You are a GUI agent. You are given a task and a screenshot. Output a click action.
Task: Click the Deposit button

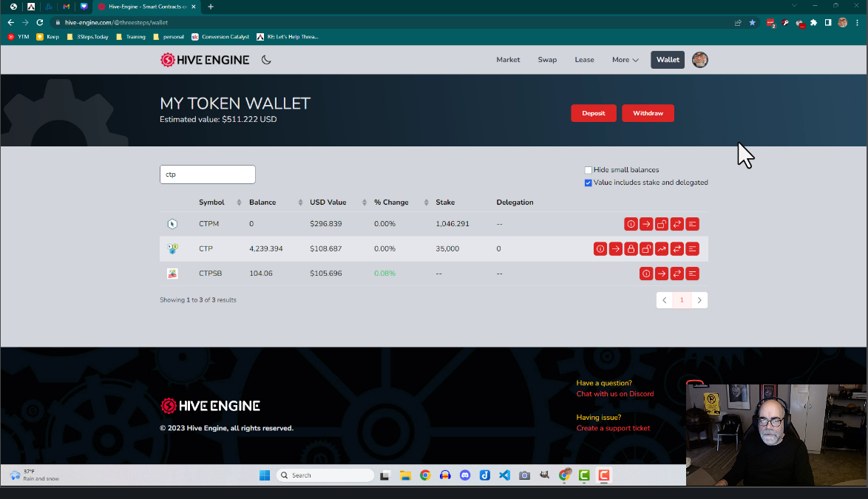point(594,113)
